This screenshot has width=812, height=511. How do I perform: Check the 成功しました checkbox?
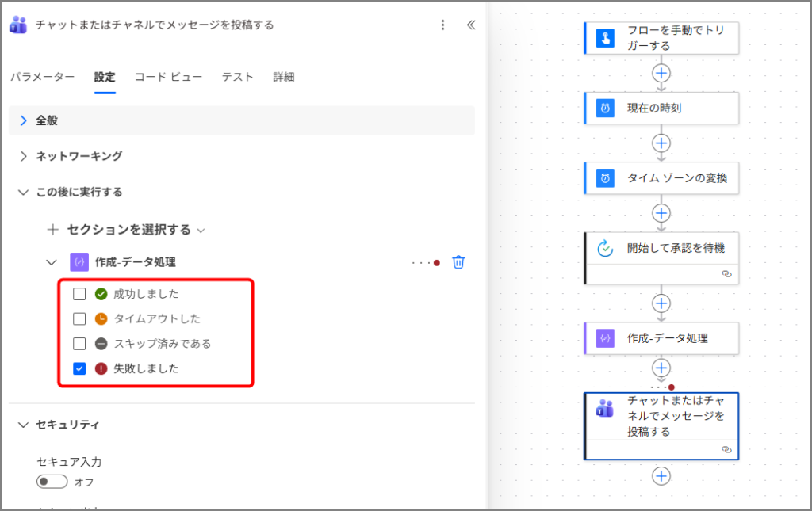[x=79, y=294]
